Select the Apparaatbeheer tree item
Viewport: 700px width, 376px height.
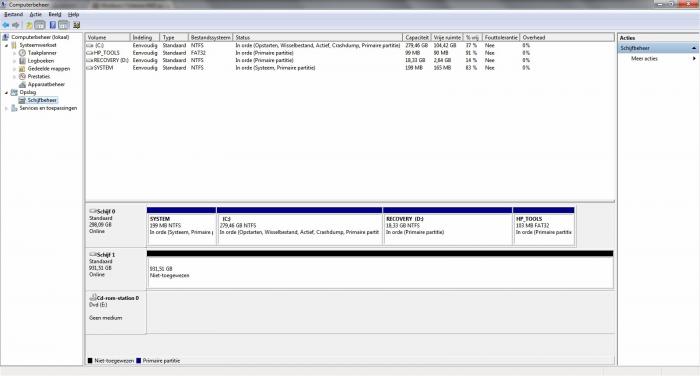[x=46, y=84]
